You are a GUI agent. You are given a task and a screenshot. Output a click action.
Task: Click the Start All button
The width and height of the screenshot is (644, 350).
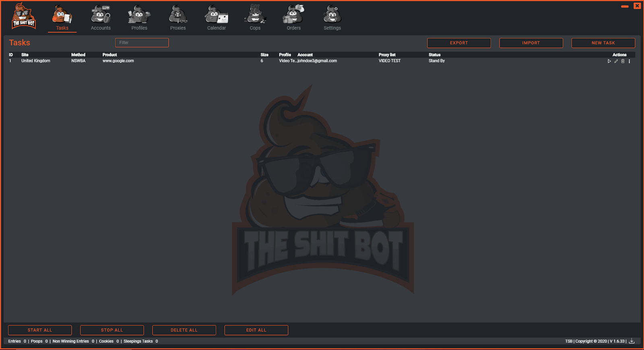[40, 330]
